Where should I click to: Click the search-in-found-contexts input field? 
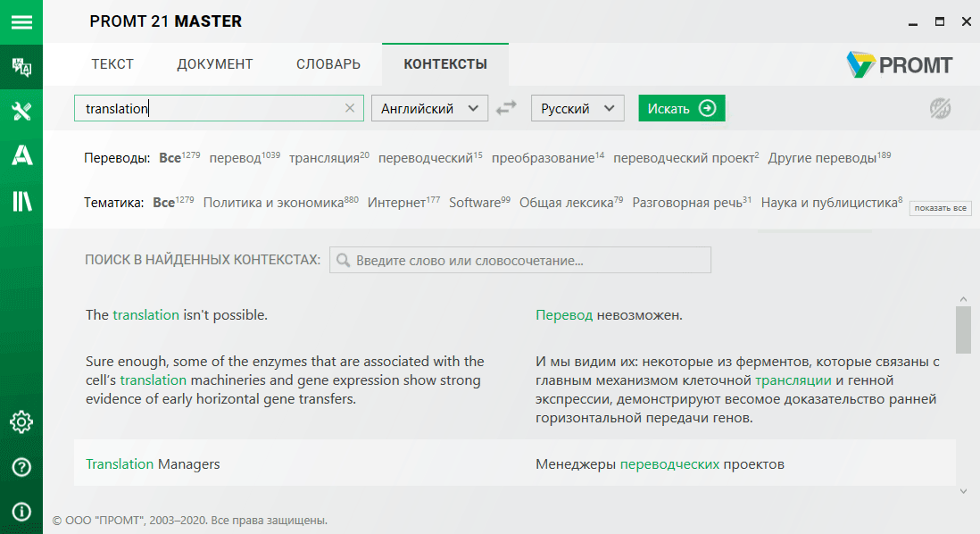pyautogui.click(x=520, y=260)
